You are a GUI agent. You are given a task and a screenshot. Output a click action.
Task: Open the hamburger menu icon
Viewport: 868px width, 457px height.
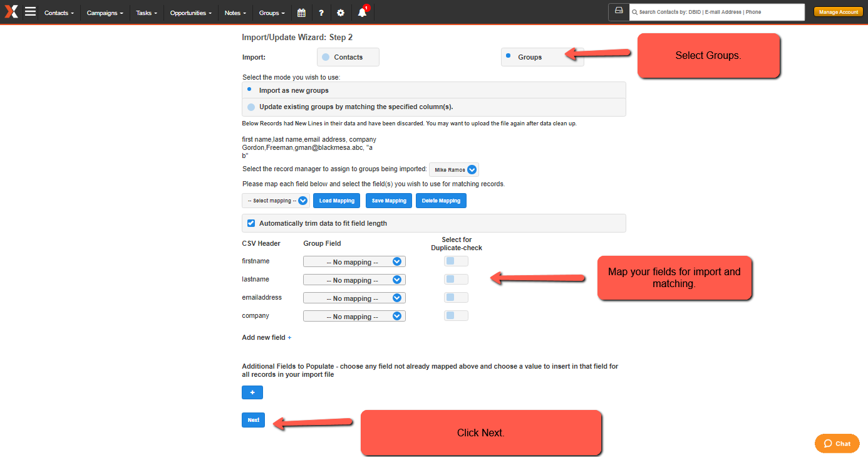point(30,12)
